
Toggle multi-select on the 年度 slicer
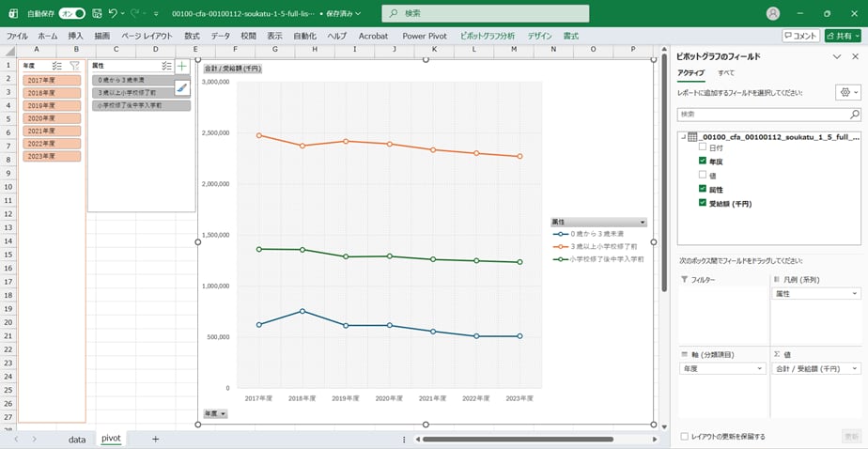click(56, 67)
